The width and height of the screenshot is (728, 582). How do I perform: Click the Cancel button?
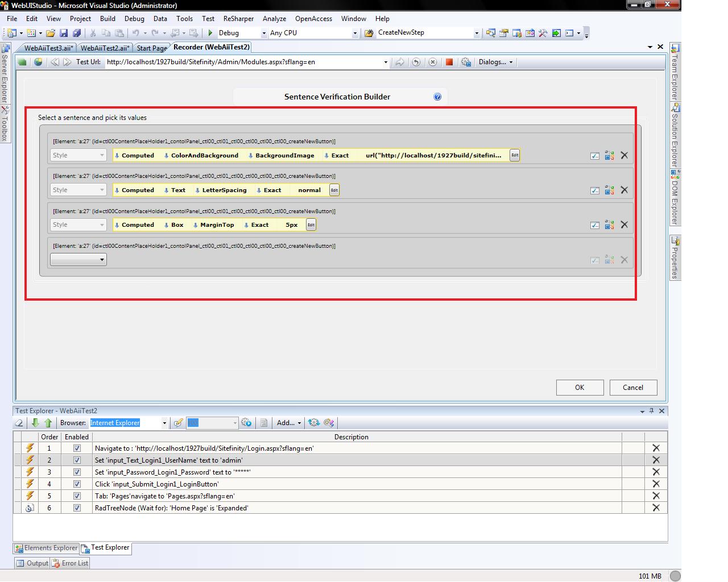(x=633, y=388)
